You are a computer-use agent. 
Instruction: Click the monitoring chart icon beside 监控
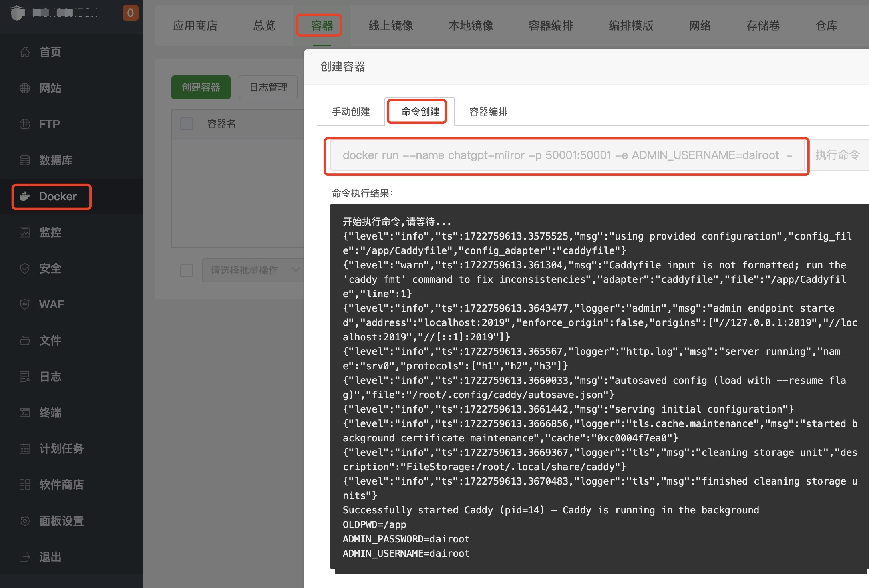25,232
